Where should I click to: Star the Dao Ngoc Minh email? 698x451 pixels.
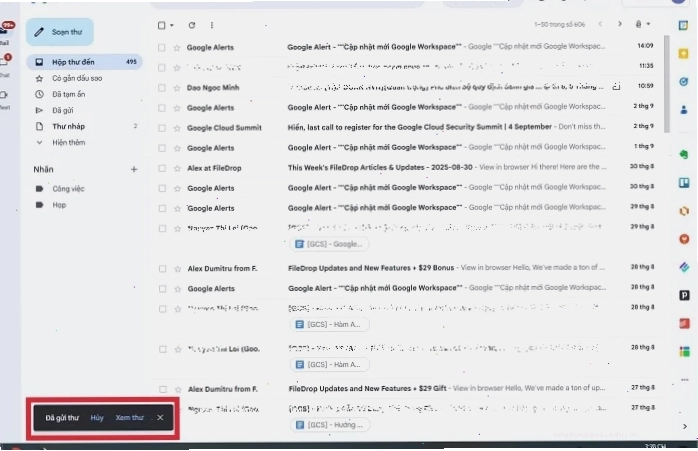177,88
